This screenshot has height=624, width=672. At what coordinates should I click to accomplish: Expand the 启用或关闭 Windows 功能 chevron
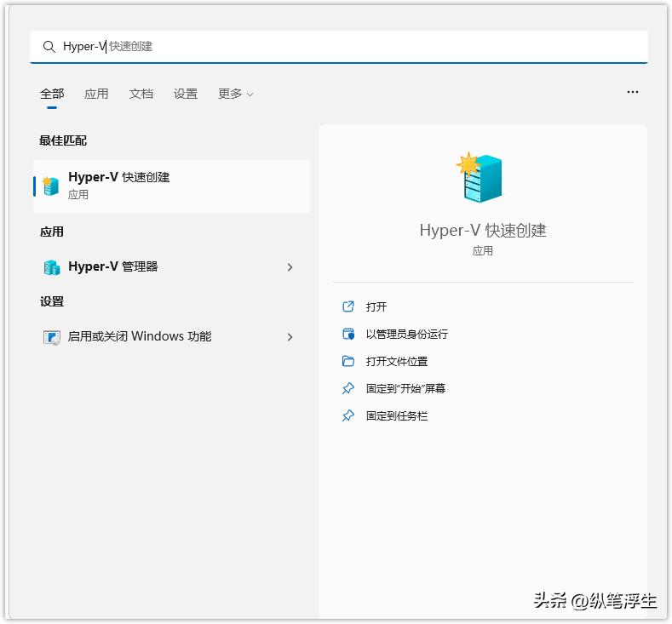pos(290,337)
